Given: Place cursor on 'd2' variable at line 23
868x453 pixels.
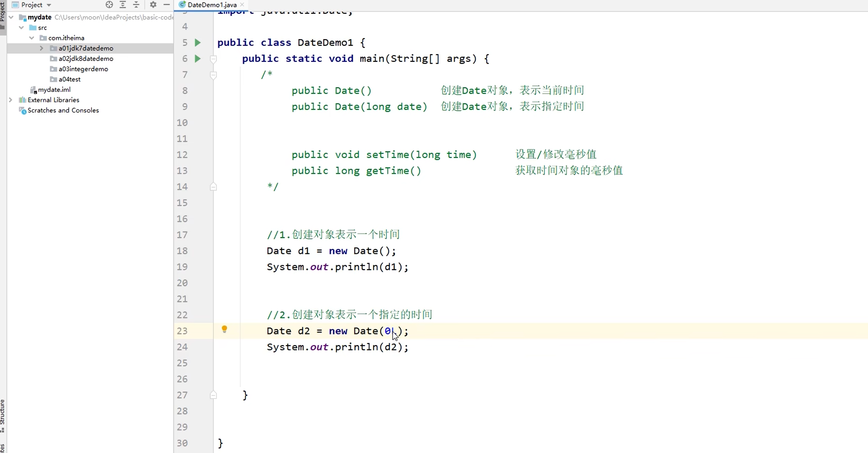Looking at the screenshot, I should pyautogui.click(x=303, y=331).
